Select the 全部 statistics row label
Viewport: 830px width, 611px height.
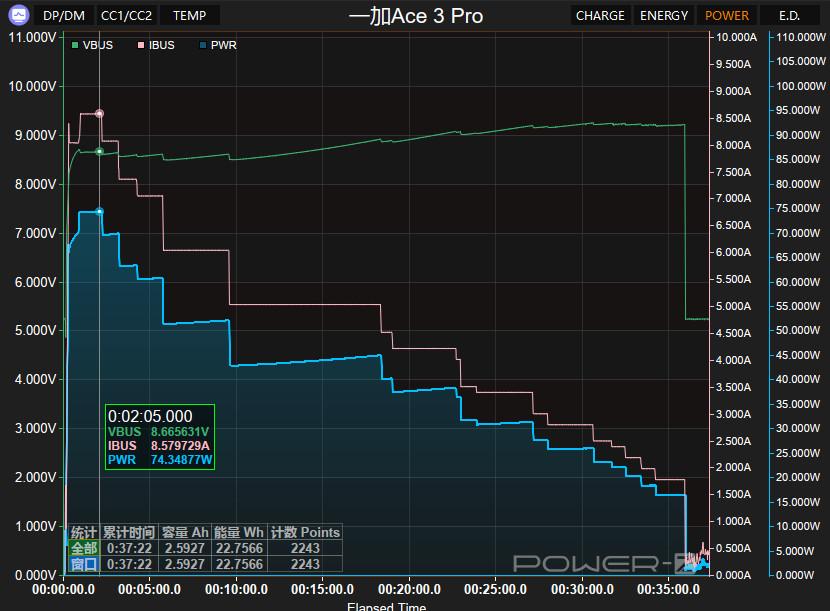84,549
